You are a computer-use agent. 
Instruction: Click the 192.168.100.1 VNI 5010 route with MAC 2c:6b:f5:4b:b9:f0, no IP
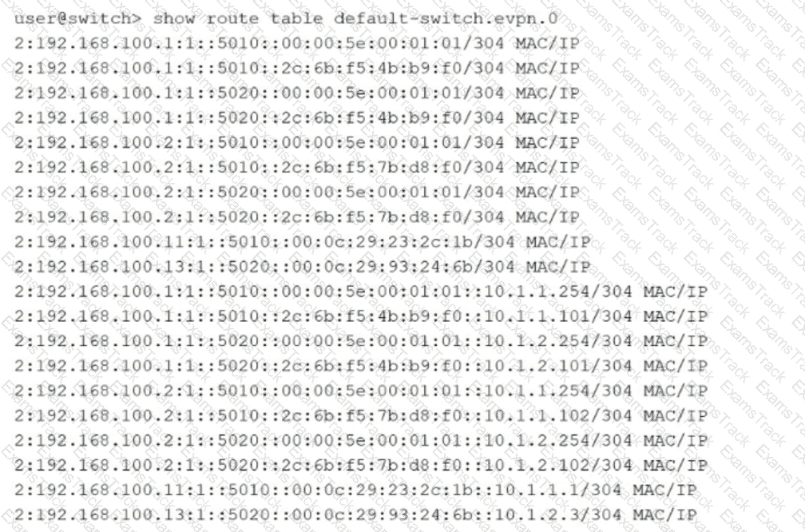tap(297, 68)
